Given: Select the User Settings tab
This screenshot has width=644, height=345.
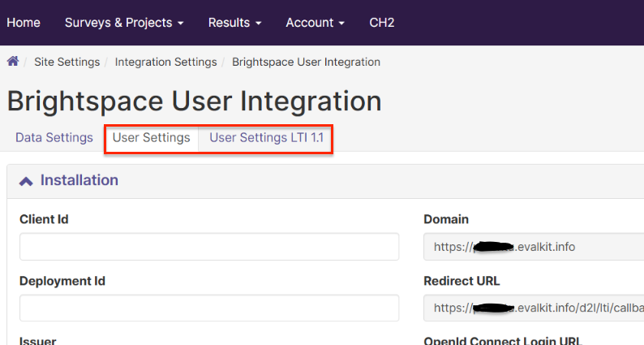Looking at the screenshot, I should [151, 137].
